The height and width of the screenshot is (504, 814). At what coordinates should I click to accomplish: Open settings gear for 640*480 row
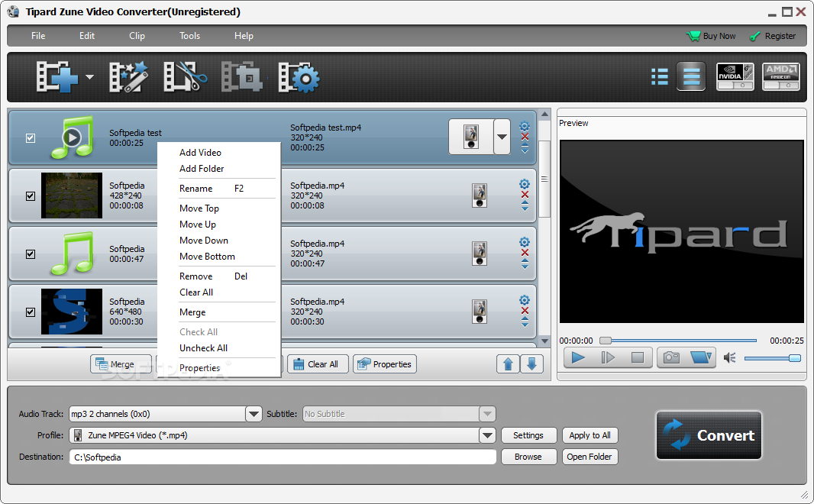(x=525, y=301)
